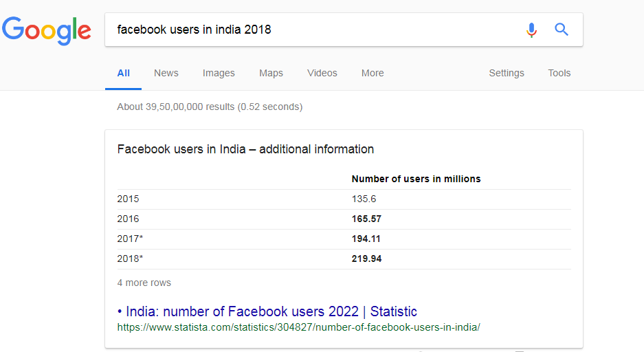Open the search Tools options
Screen dimensions: 644x352
point(559,73)
